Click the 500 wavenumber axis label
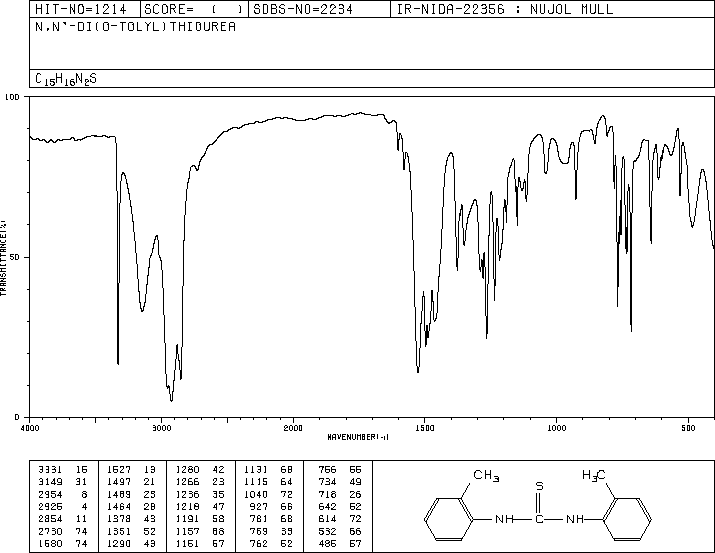The height and width of the screenshot is (553, 715). point(688,428)
